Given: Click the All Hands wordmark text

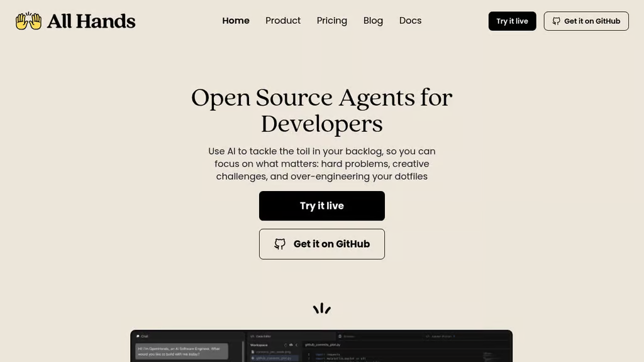Looking at the screenshot, I should 91,21.
